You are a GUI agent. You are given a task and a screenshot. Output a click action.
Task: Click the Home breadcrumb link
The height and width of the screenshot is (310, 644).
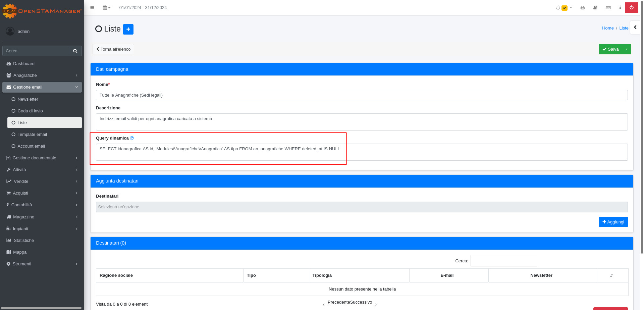[607, 28]
